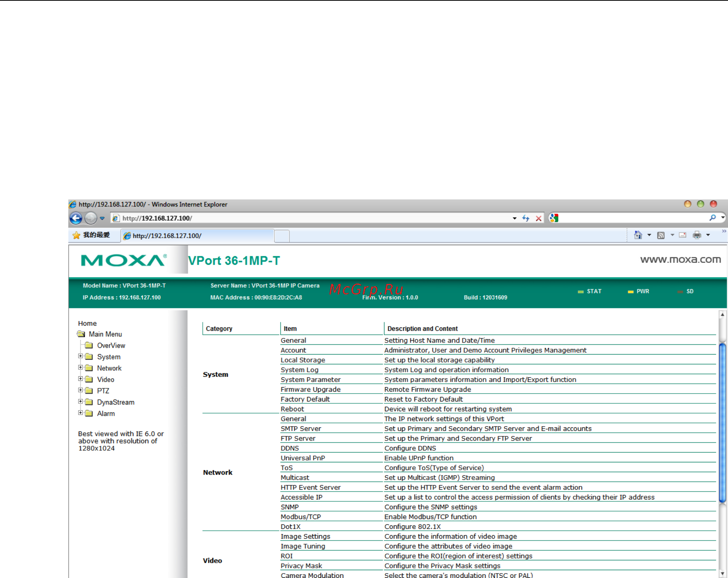
Task: Click the Network folder icon
Action: point(89,368)
